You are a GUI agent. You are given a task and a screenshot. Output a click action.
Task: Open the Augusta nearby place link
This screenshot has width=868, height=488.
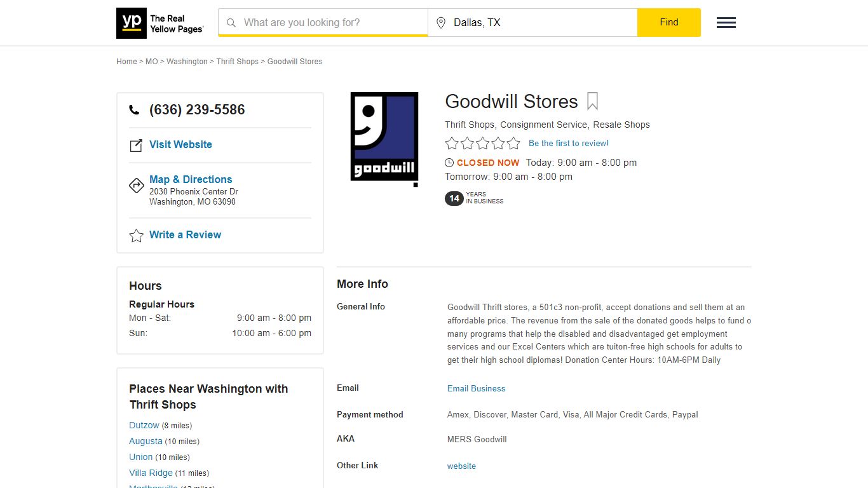click(x=146, y=441)
